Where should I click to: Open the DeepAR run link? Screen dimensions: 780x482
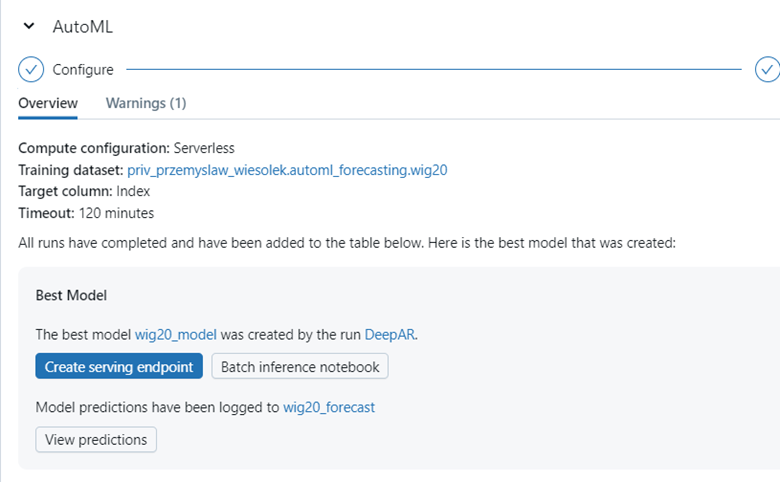(390, 334)
